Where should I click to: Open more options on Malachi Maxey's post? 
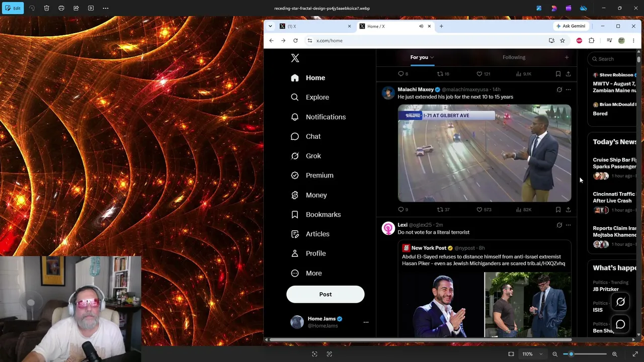[x=568, y=89]
